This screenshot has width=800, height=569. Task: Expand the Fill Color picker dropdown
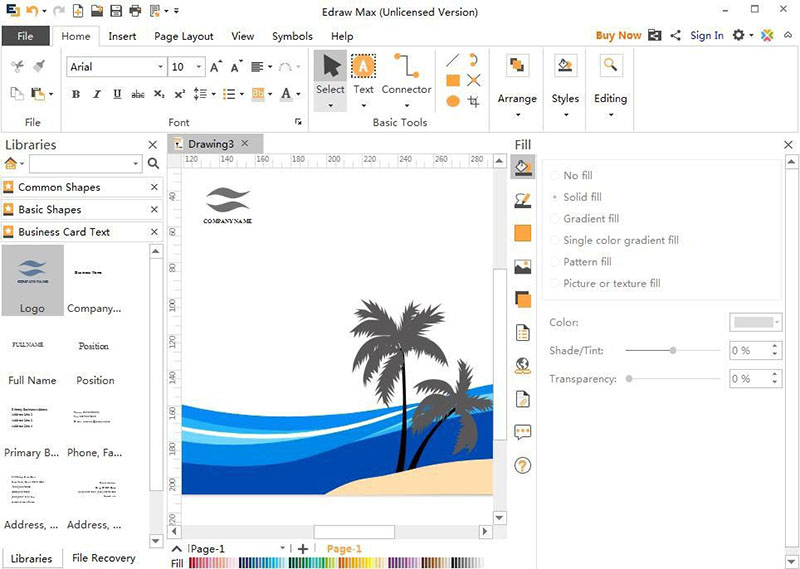coord(777,322)
